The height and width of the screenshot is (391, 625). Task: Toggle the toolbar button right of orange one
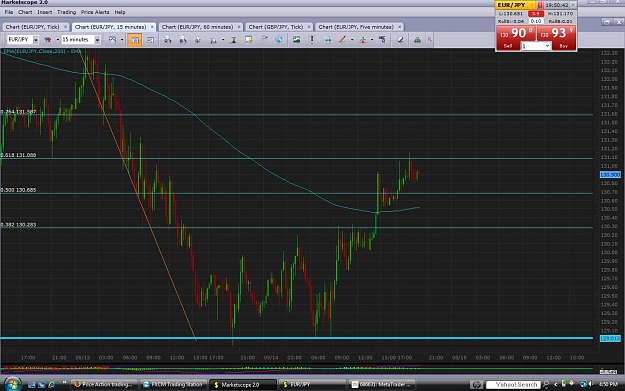tap(150, 40)
